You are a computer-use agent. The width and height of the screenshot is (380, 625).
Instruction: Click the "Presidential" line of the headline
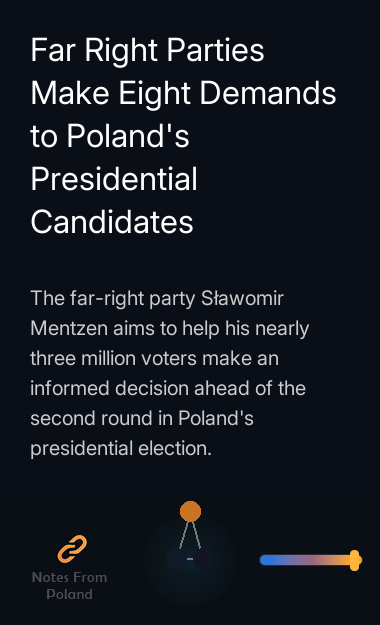114,179
